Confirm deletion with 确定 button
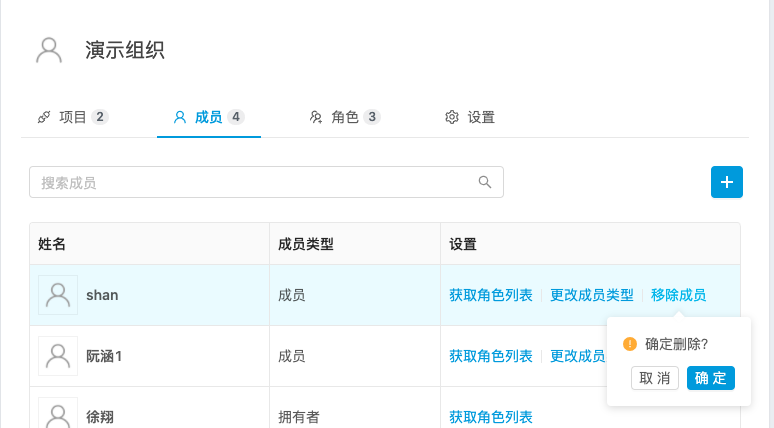The image size is (774, 428). (711, 378)
